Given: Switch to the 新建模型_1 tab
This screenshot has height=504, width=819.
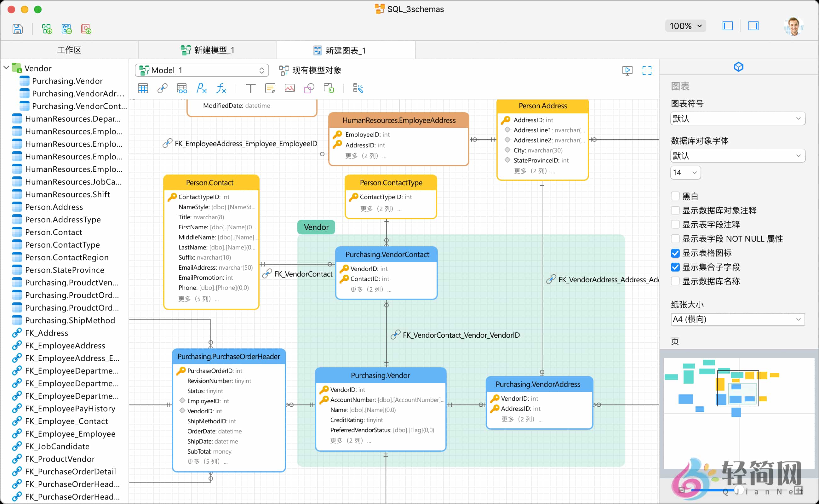Looking at the screenshot, I should coord(207,50).
